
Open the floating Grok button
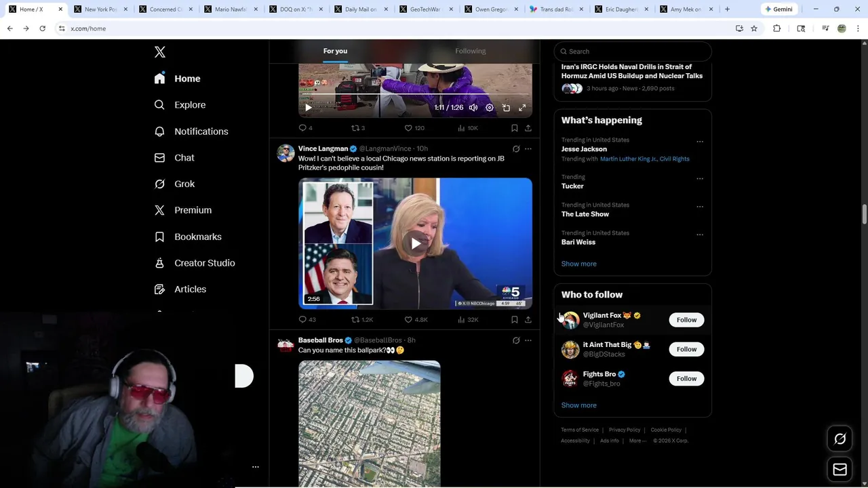point(840,439)
